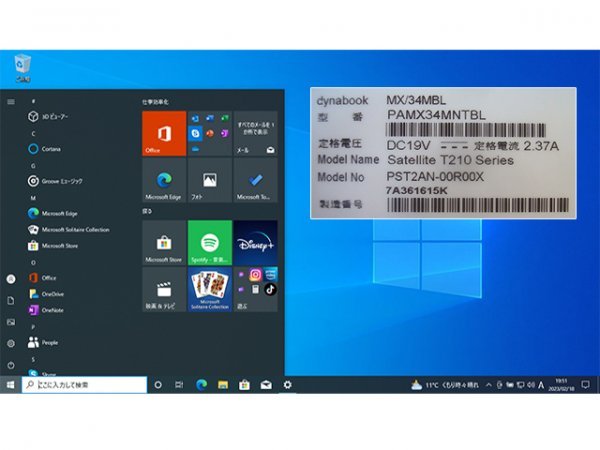
Task: Click the taskbar search box
Action: point(84,385)
